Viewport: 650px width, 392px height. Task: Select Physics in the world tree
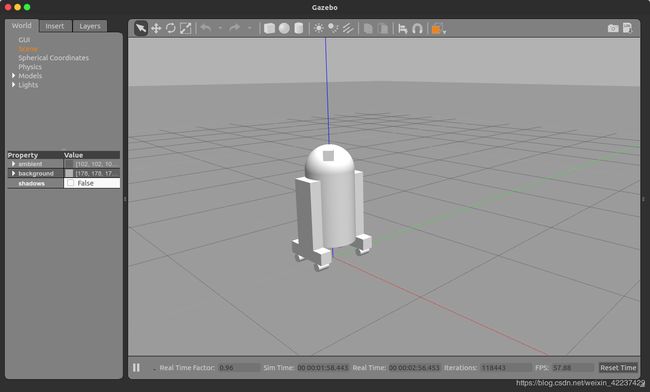30,67
